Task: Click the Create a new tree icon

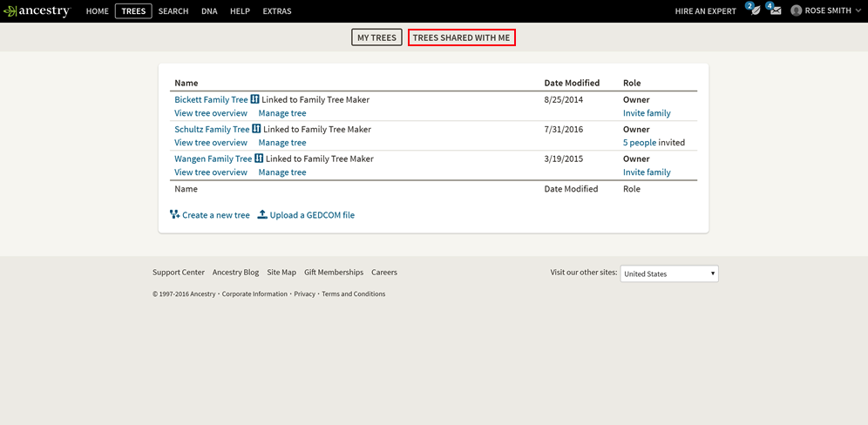Action: [x=175, y=214]
